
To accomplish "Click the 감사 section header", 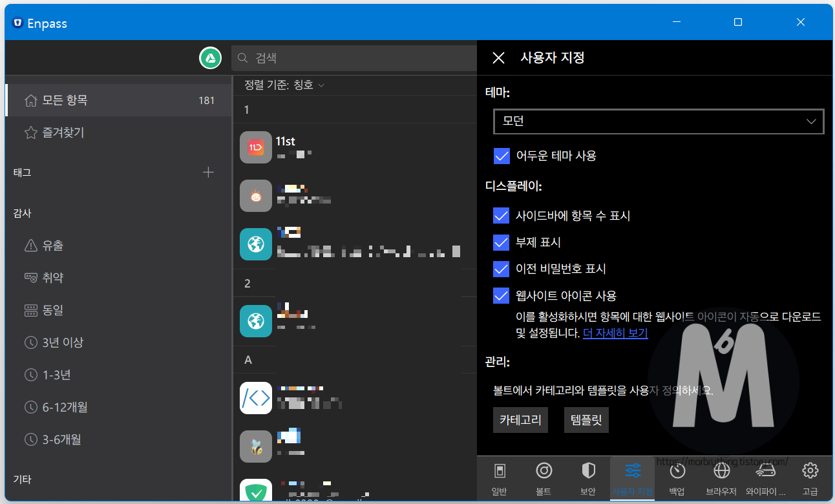I will click(23, 213).
